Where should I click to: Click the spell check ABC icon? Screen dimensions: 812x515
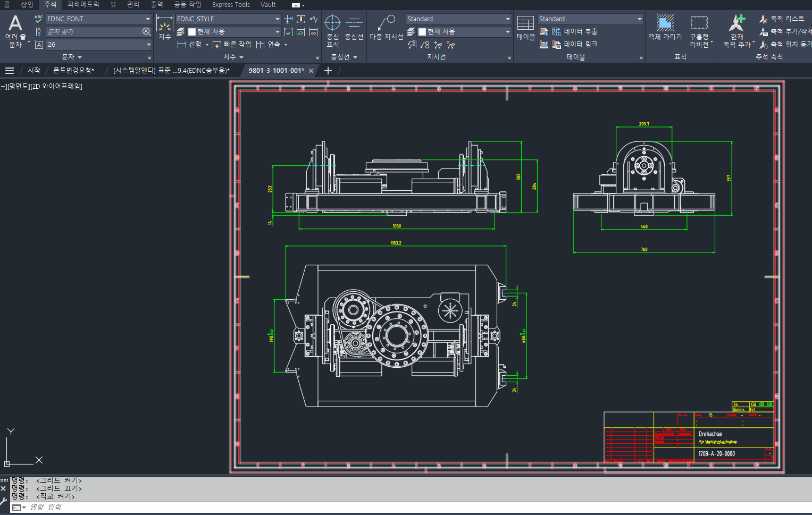(38, 19)
